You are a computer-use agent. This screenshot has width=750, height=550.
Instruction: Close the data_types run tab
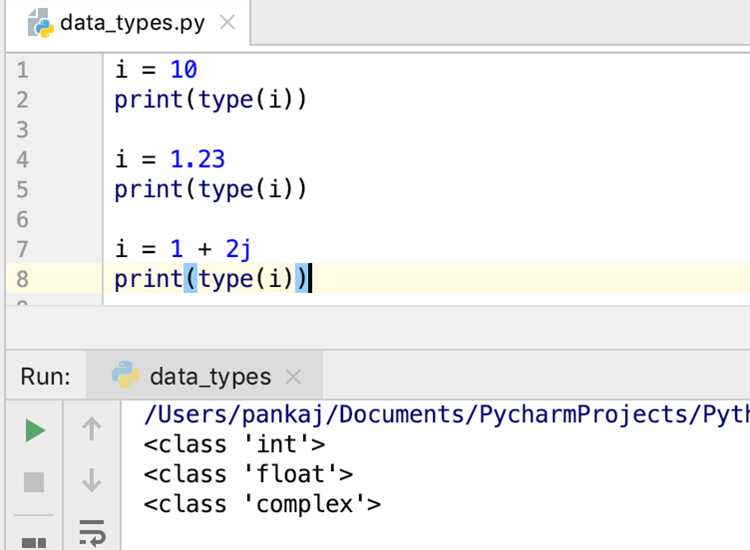(x=293, y=377)
